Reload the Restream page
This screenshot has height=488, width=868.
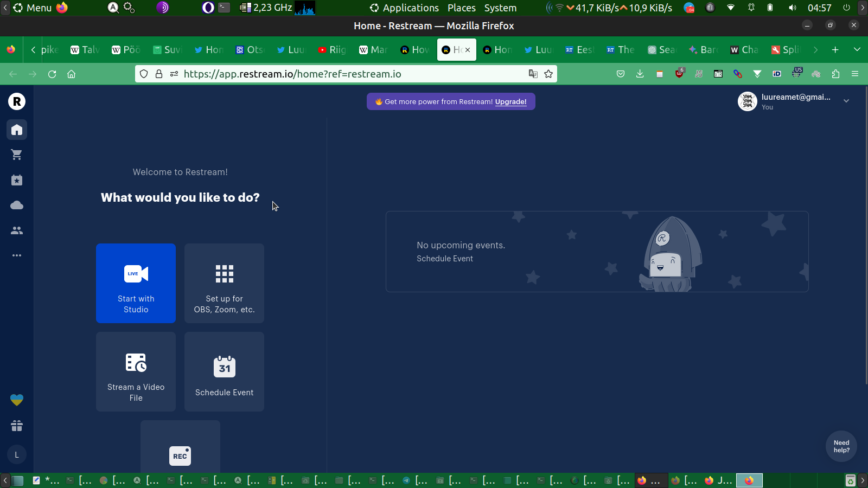click(52, 74)
